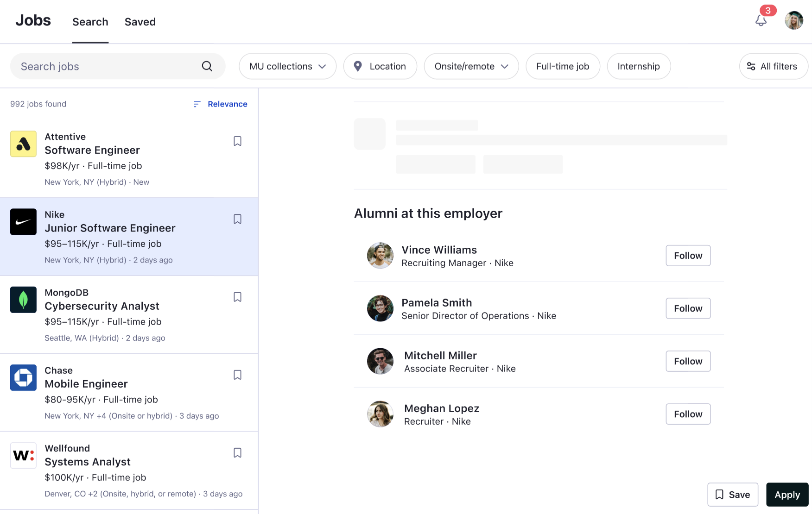Bookmark the MongoDB Cybersecurity Analyst job
Viewport: 812px width, 514px height.
click(x=237, y=297)
